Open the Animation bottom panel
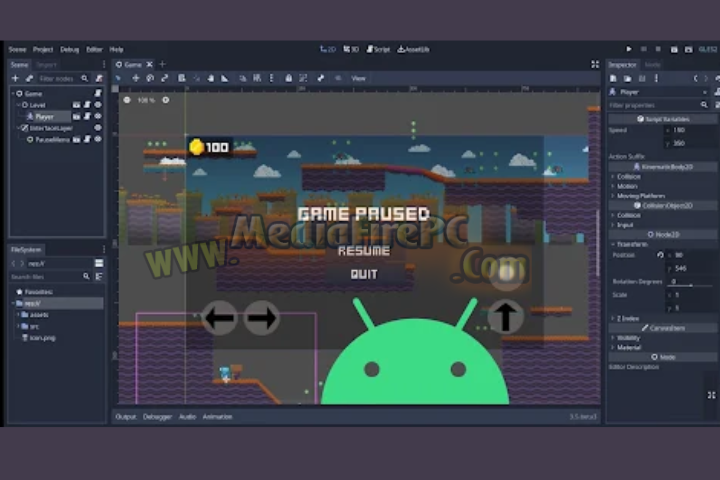Viewport: 720px width, 480px height. [217, 417]
